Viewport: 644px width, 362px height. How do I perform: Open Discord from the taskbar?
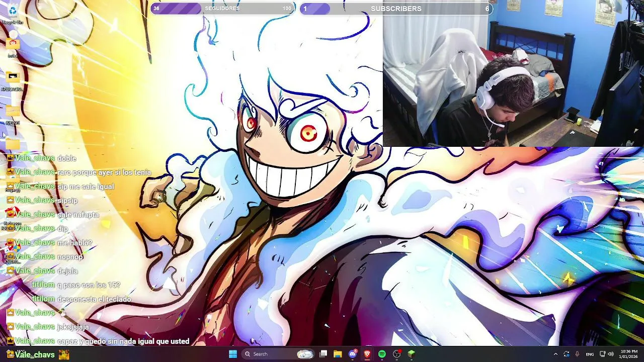[353, 354]
